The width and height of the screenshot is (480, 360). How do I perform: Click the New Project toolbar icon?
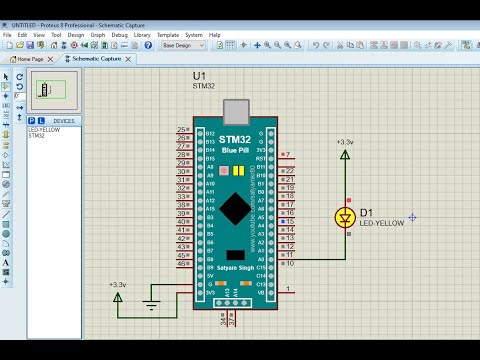click(x=10, y=45)
